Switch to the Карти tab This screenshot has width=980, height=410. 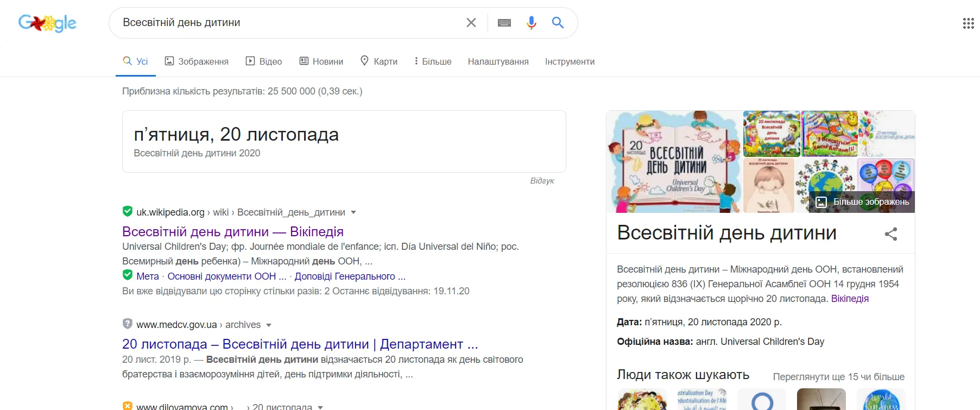pyautogui.click(x=379, y=61)
